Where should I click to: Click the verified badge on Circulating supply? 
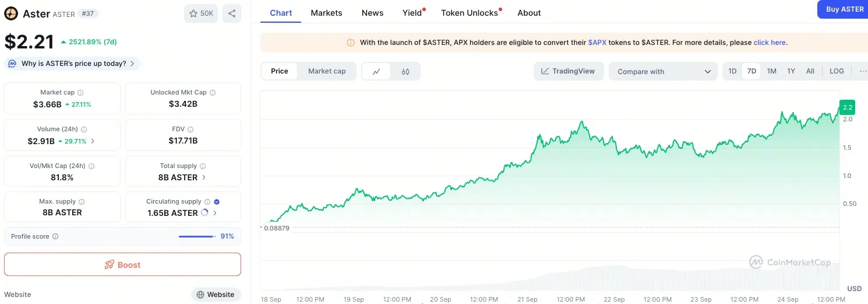[x=217, y=202]
